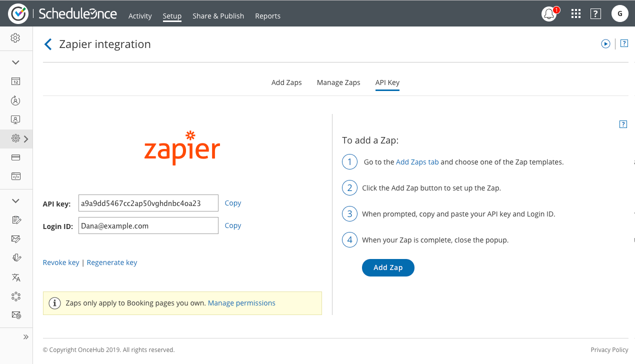Open the user avatar G menu

coord(619,13)
